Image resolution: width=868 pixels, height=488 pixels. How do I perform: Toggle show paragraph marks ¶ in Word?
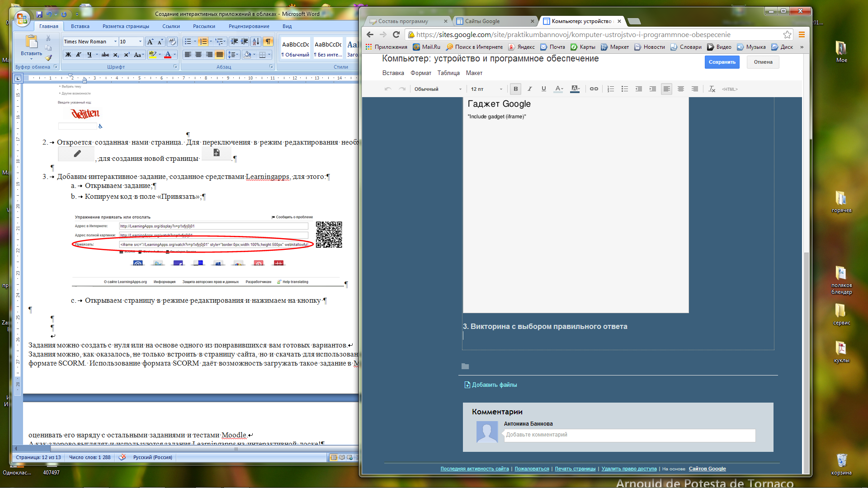coord(268,42)
